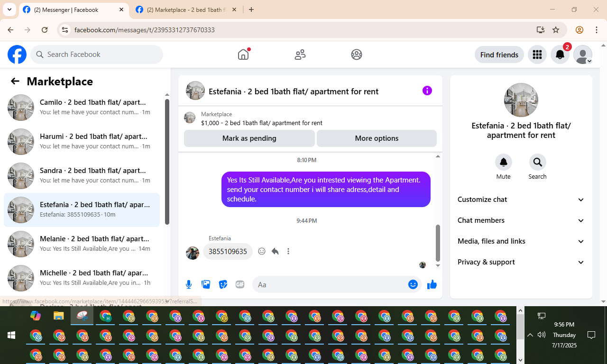
Task: Expand the Privacy & support section
Action: click(521, 262)
